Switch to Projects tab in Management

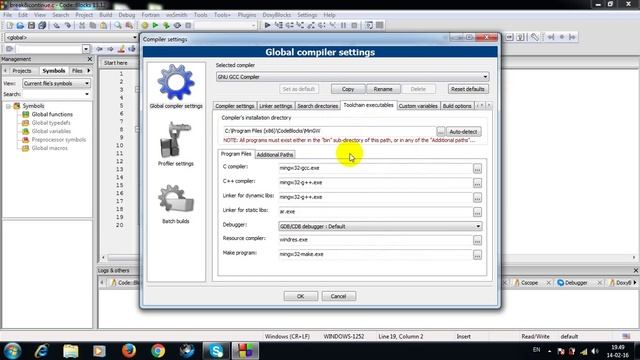(x=22, y=71)
